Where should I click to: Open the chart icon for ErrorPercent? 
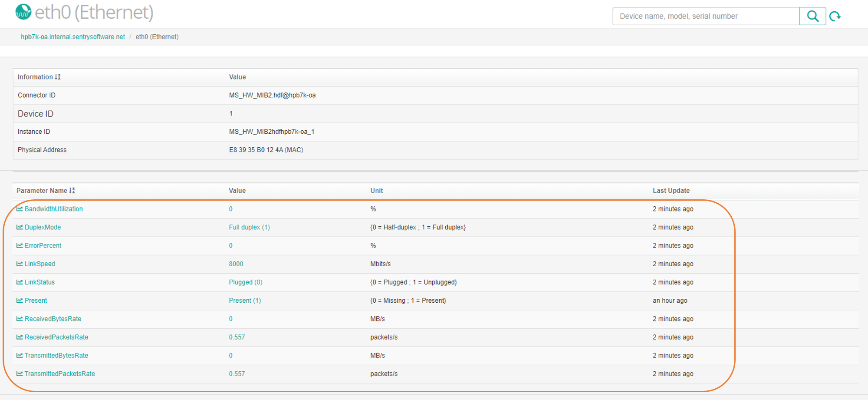19,245
